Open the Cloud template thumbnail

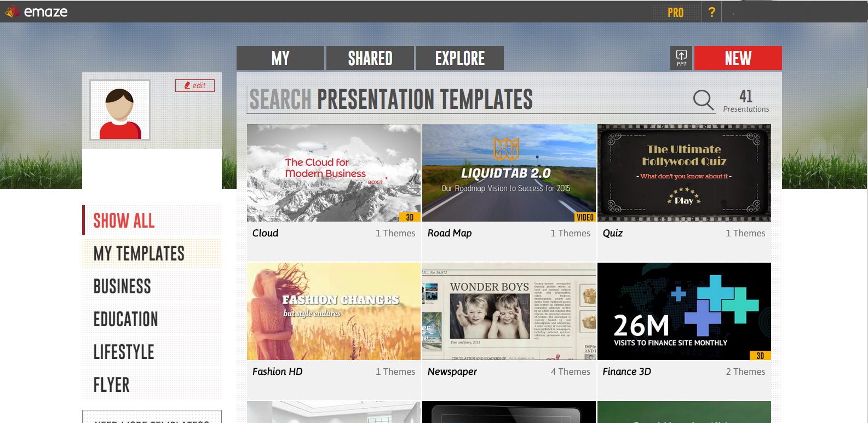(334, 173)
